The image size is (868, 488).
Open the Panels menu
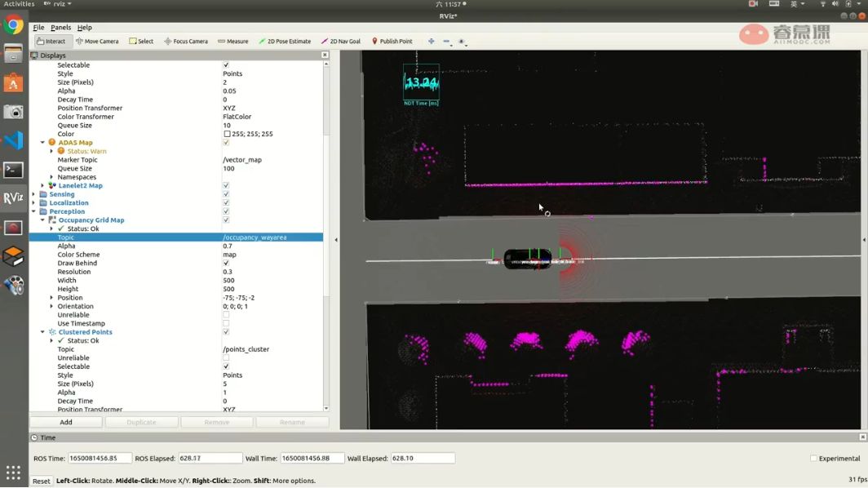click(x=60, y=27)
